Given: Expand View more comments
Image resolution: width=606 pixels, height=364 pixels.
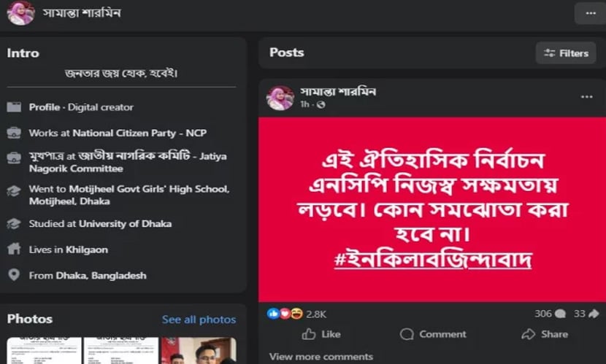Looking at the screenshot, I should (321, 357).
